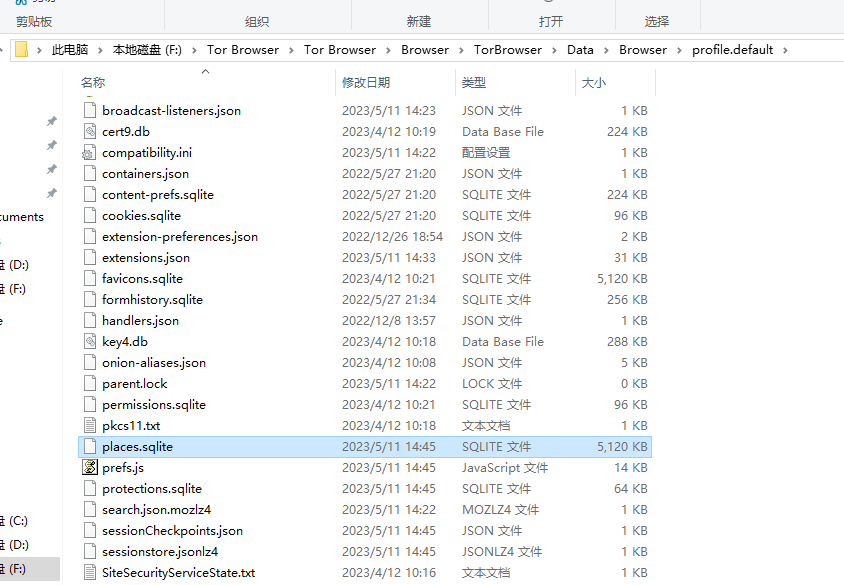This screenshot has width=844, height=585.
Task: Click the 配置设置 type cell of compatibility.ini
Action: pyautogui.click(x=486, y=153)
